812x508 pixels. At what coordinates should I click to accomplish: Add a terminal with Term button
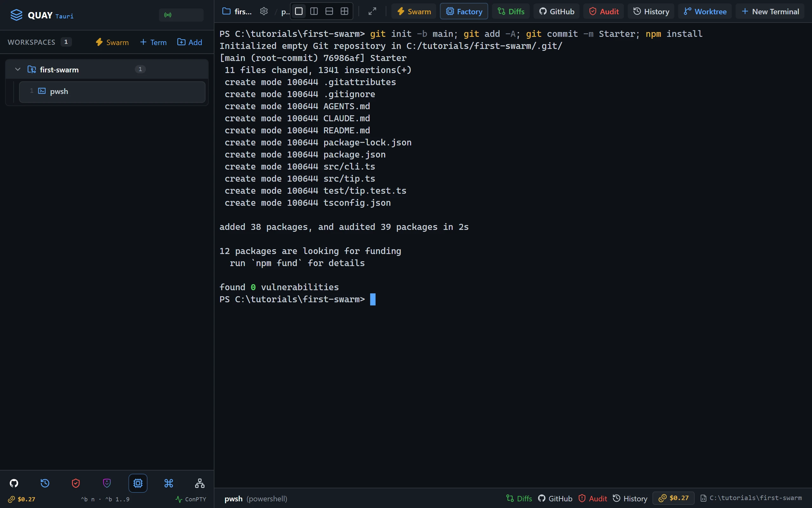click(x=153, y=42)
